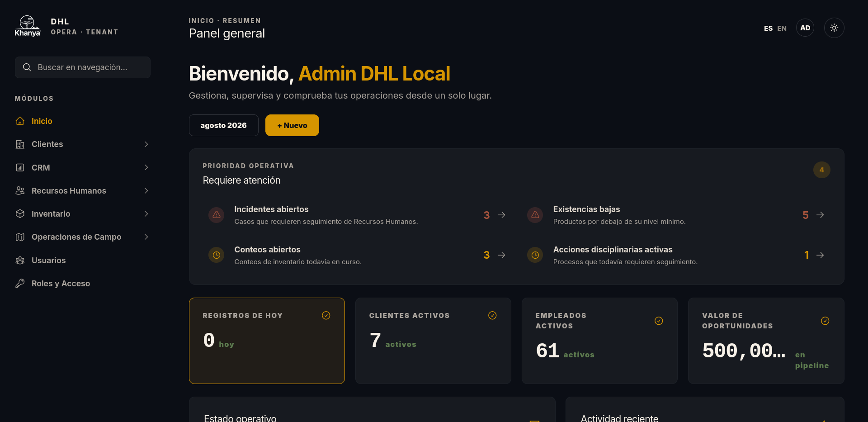Click the arrow next to Incidentes abiertos count
868x422 pixels.
(x=501, y=215)
